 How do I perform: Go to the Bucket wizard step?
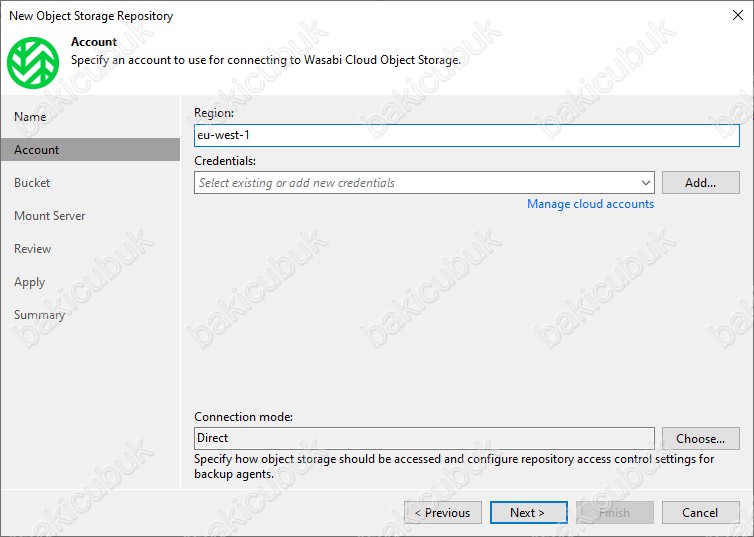[32, 183]
